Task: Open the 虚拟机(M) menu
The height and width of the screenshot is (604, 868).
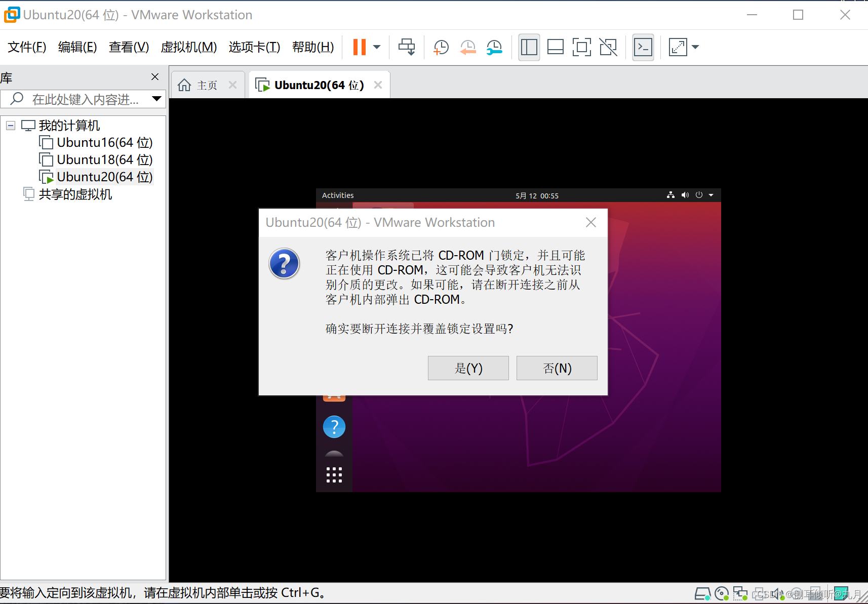Action: [188, 47]
